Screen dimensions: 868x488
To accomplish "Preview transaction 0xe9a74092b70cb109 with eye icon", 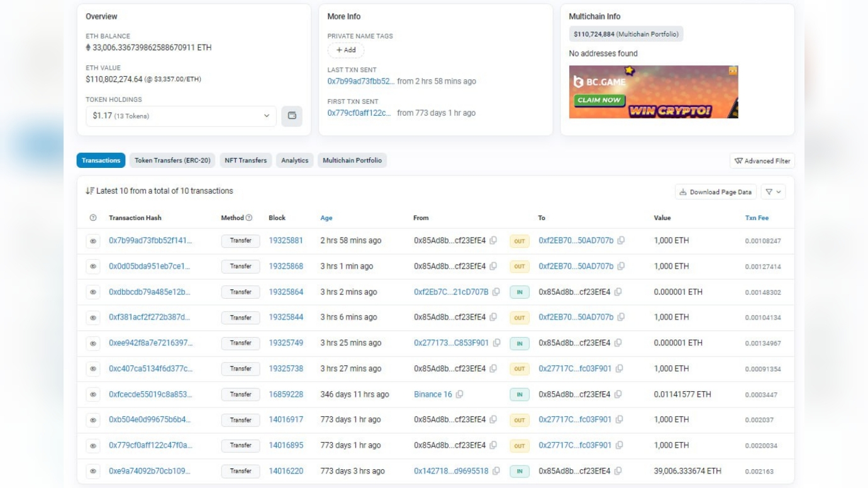I will coord(93,471).
